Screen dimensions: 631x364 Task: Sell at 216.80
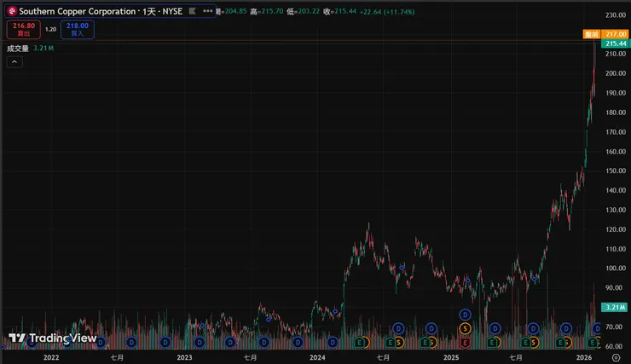[24, 29]
